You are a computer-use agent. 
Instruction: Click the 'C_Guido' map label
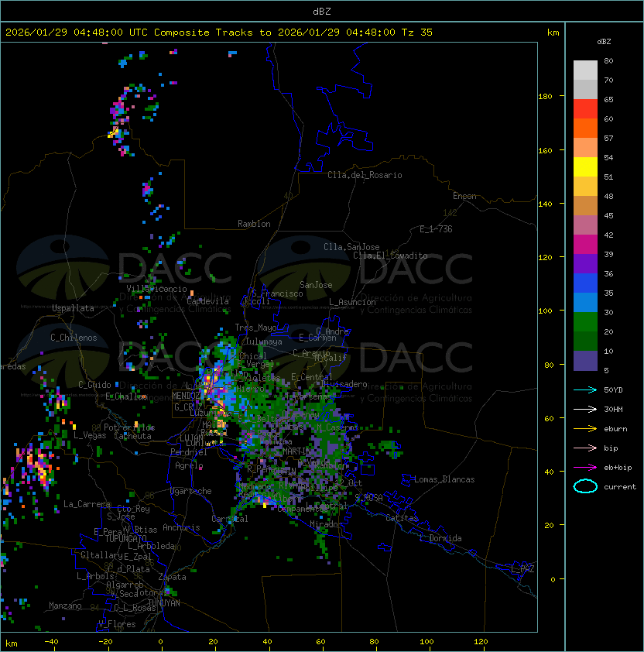[94, 385]
